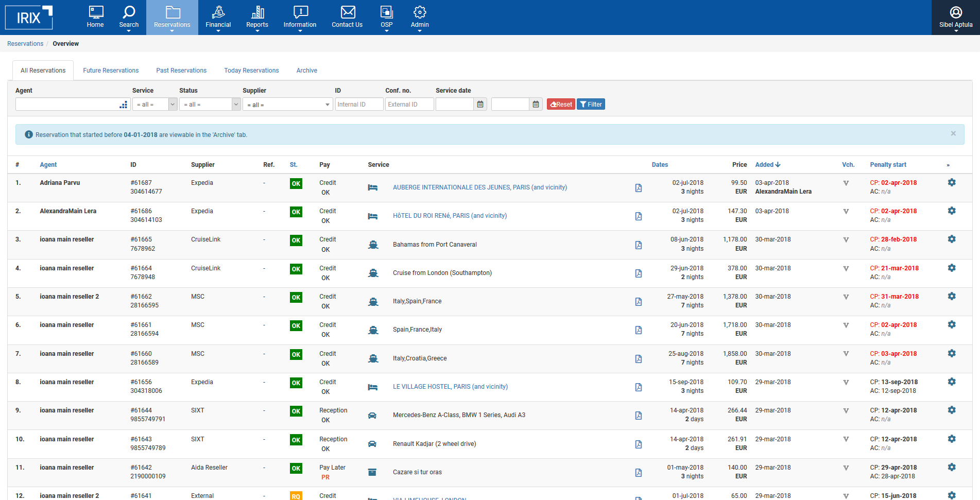This screenshot has width=980, height=500.
Task: Open the Financial menu icon
Action: pos(218,12)
